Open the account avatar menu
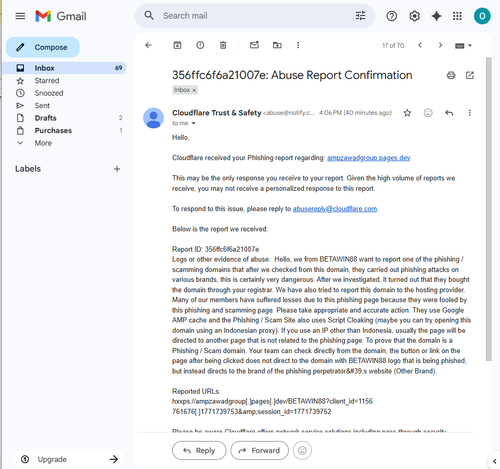Viewport: 500px width, 469px height. (482, 16)
